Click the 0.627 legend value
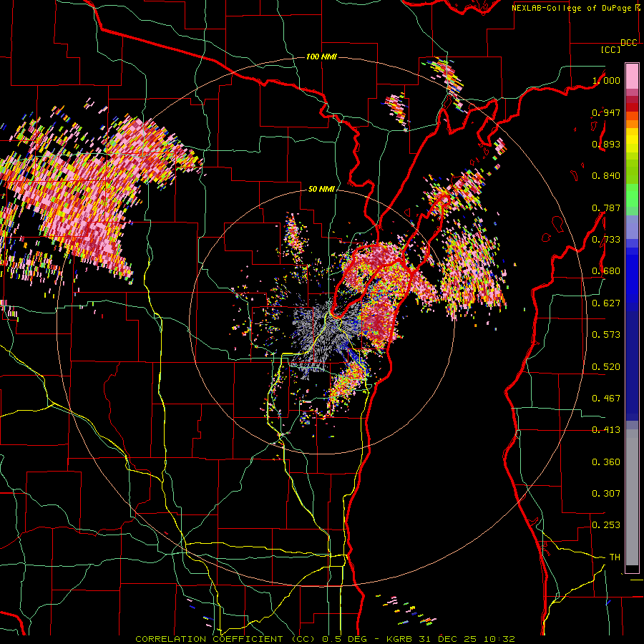Image resolution: width=644 pixels, height=644 pixels. (x=606, y=303)
